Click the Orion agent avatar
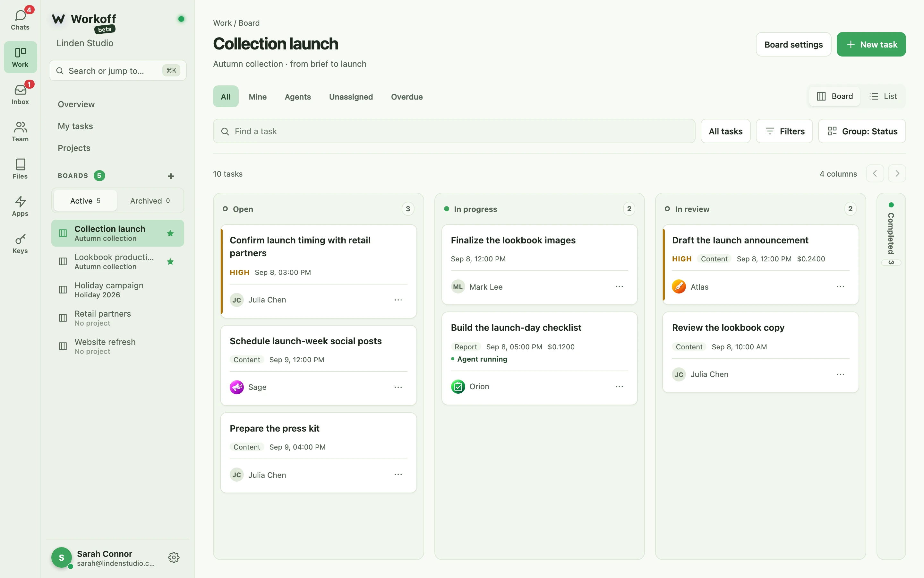 click(x=458, y=387)
